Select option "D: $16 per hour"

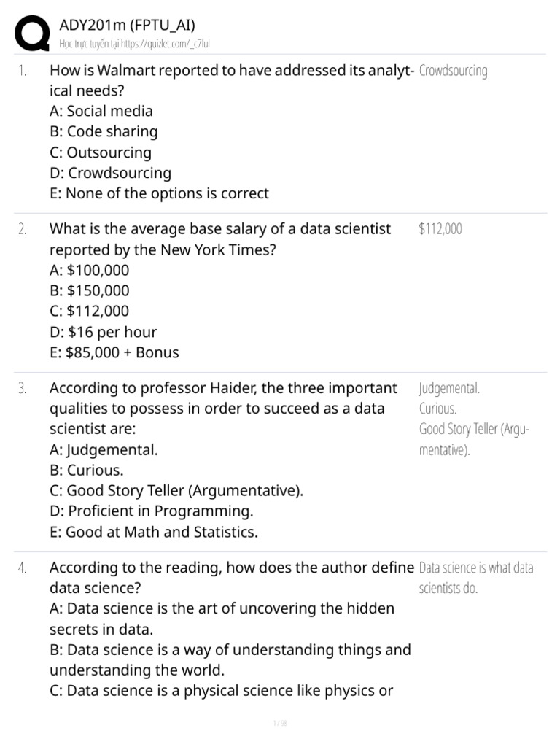103,332
